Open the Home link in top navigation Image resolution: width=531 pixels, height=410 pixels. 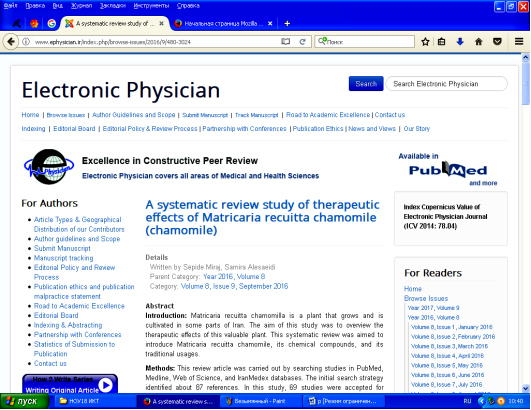point(30,115)
